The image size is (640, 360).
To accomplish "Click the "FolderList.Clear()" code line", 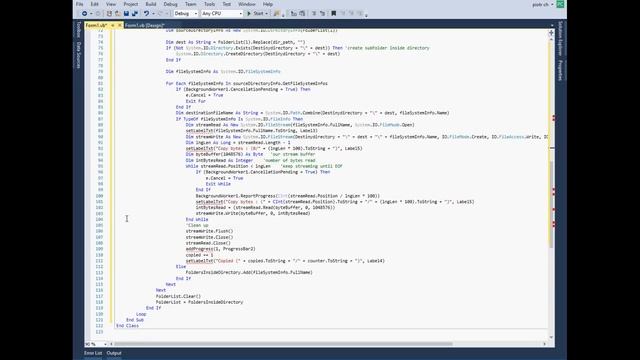I will pyautogui.click(x=178, y=296).
